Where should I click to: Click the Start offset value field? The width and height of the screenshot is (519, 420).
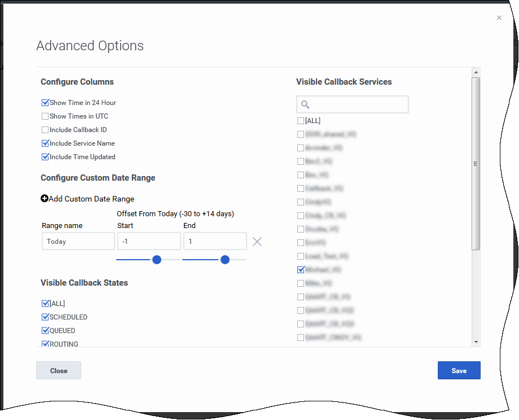click(x=149, y=241)
